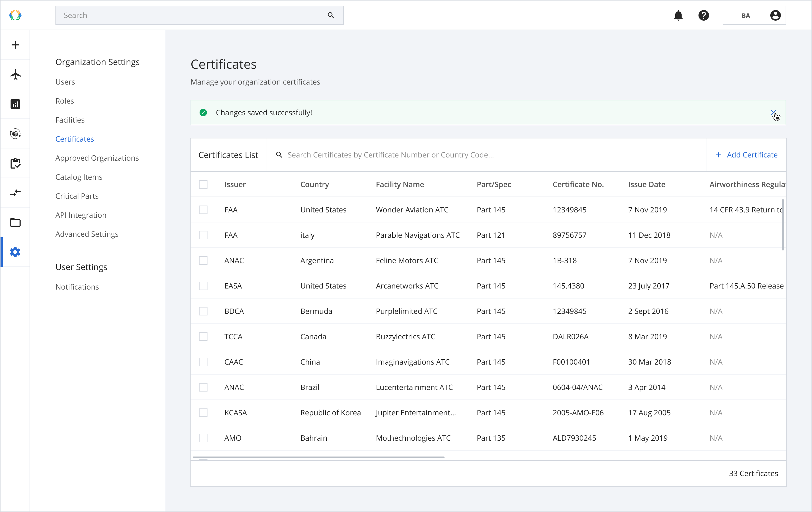812x512 pixels.
Task: Open the aircraft (airplane) sidebar icon
Action: pyautogui.click(x=15, y=75)
